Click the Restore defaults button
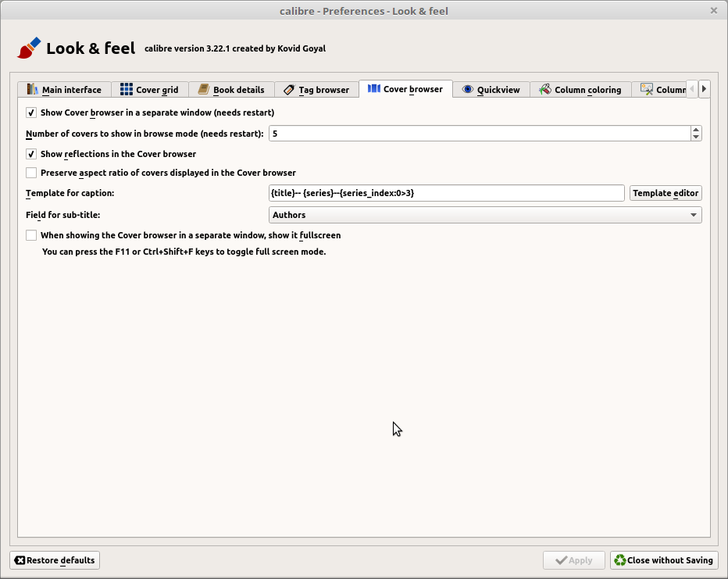 (x=55, y=560)
